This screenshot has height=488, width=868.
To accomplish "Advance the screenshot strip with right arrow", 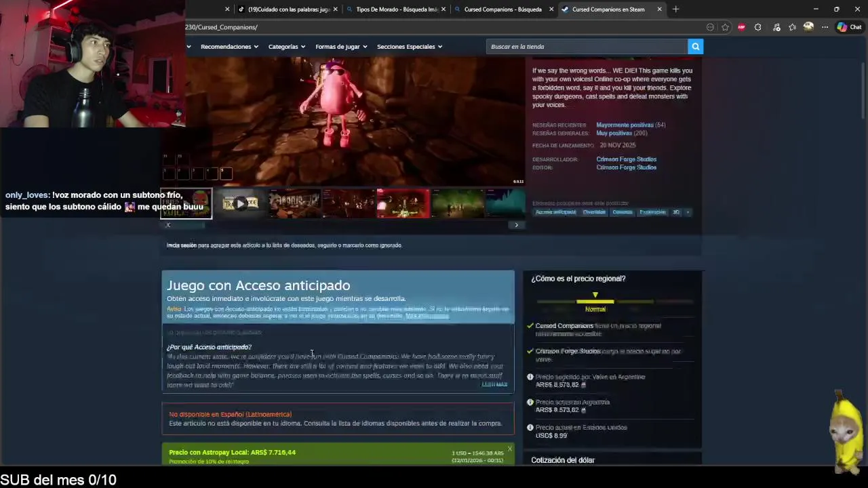I will [x=516, y=225].
